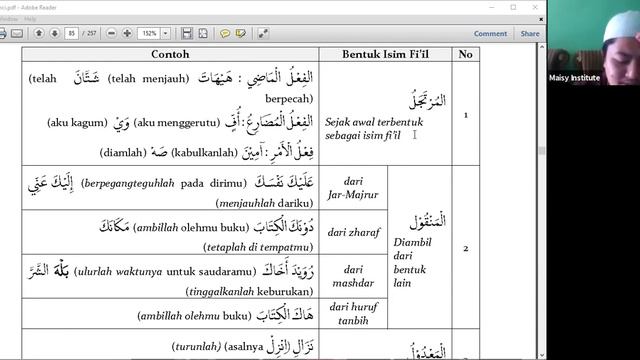The width and height of the screenshot is (640, 360).
Task: Add a sticky note comment
Action: 224,33
